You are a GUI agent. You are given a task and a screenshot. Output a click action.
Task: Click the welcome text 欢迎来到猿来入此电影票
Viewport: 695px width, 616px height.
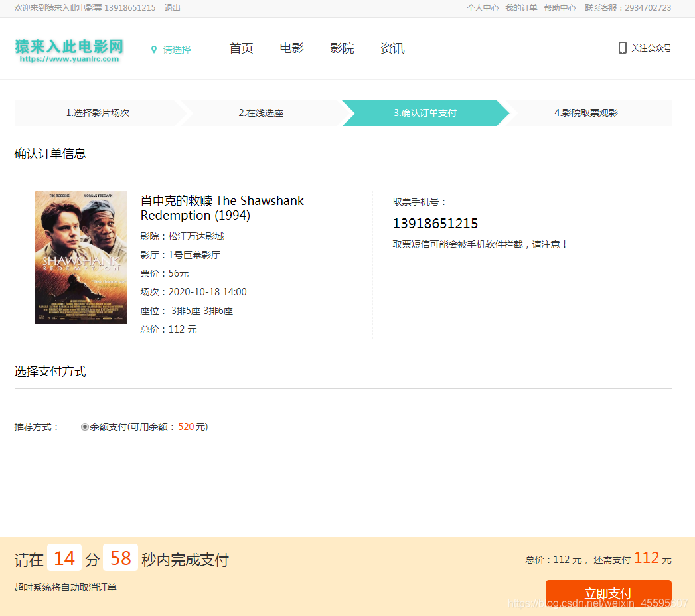[x=58, y=8]
